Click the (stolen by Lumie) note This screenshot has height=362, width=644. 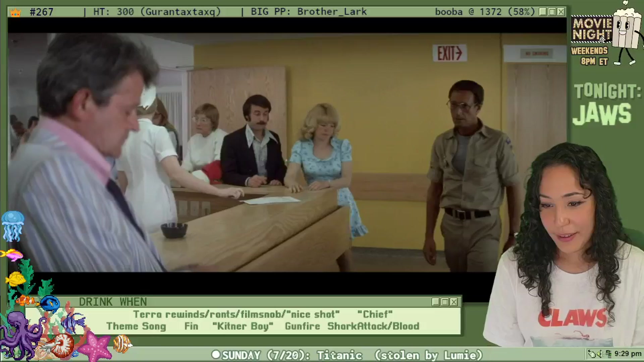tap(428, 355)
